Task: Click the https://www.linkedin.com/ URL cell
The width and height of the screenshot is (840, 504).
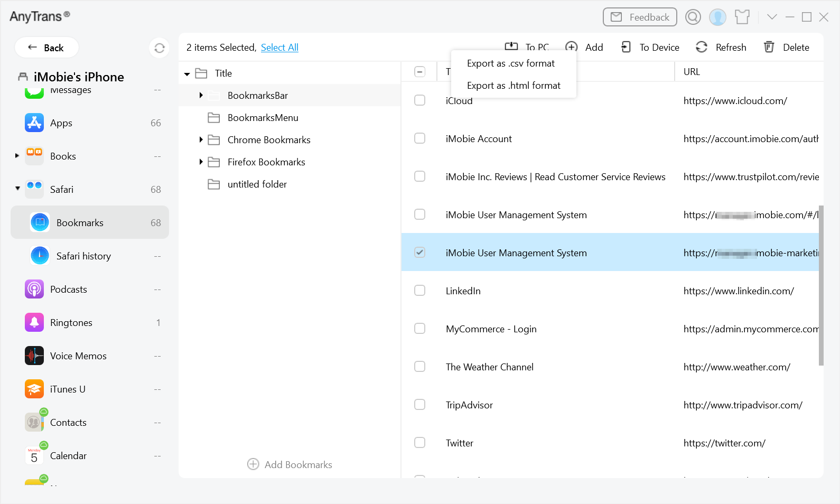Action: pos(739,291)
